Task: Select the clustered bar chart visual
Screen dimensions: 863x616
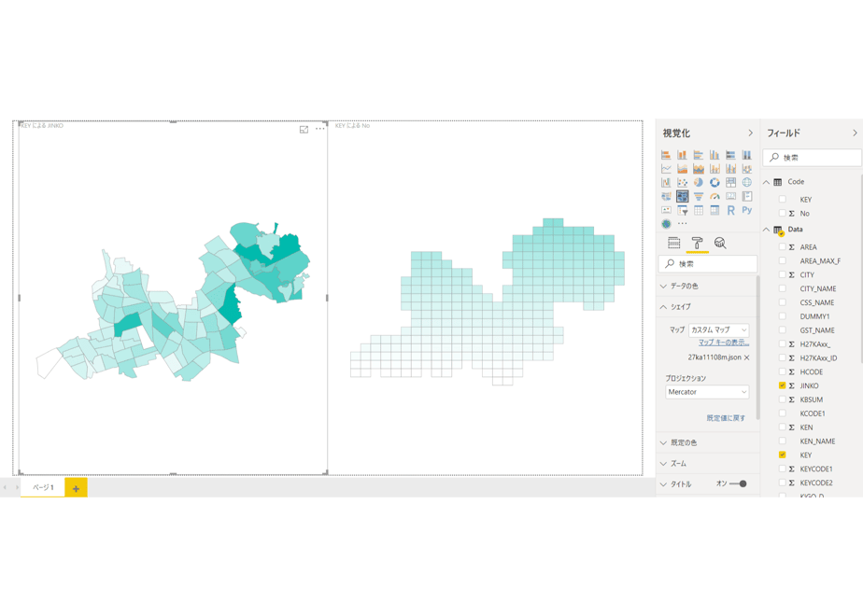Action: 699,155
